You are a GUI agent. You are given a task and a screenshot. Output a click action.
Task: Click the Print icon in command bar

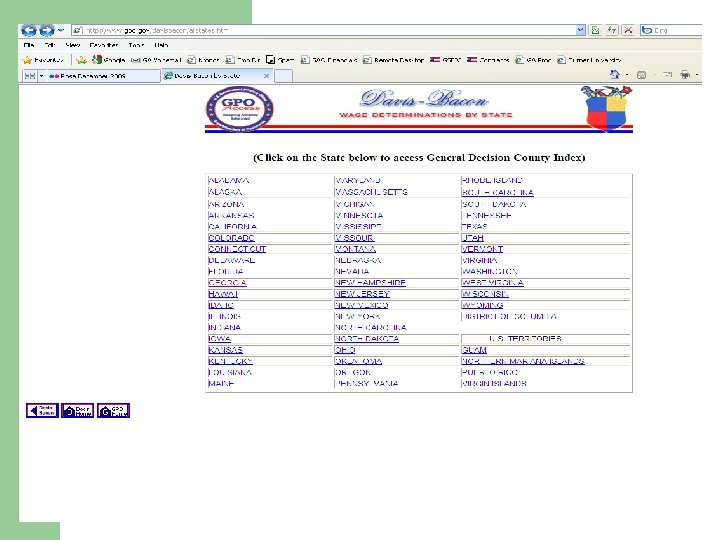[x=685, y=74]
